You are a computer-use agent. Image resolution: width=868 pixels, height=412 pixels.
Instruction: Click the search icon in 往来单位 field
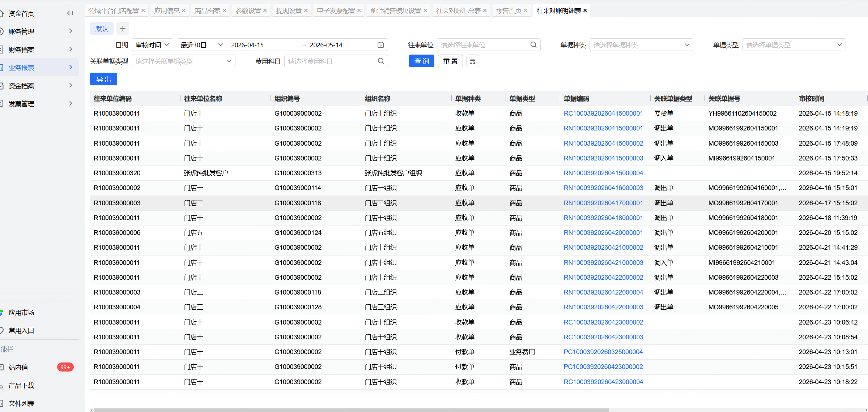click(533, 45)
